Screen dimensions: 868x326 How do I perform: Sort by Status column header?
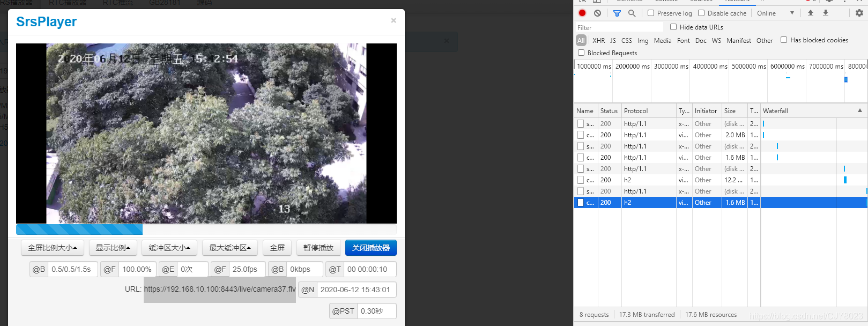(x=610, y=110)
